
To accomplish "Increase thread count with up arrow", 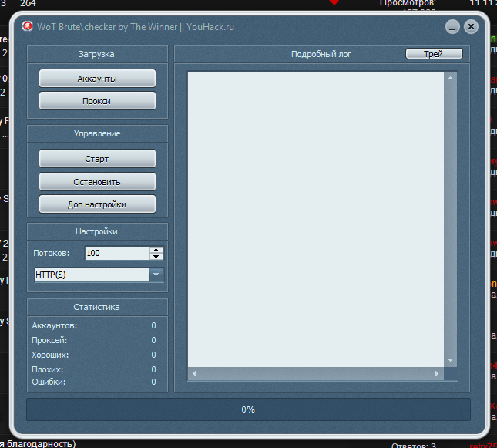I will click(x=156, y=250).
